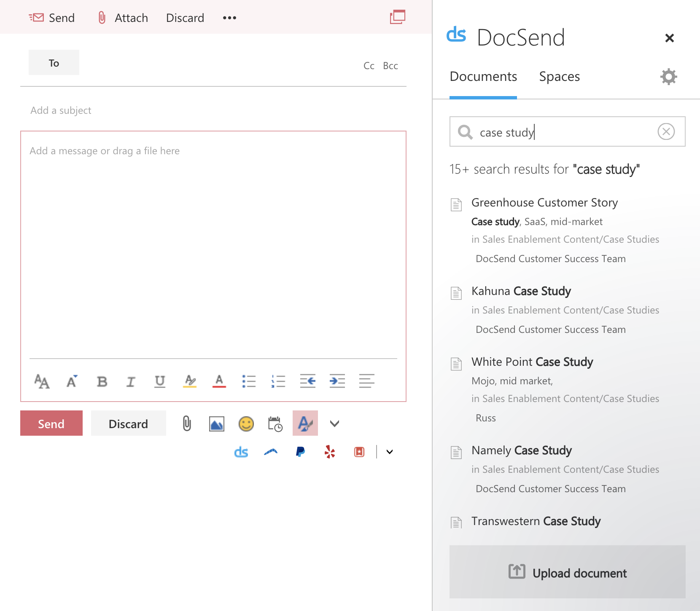Open the red star bookmark add-in

(x=359, y=452)
